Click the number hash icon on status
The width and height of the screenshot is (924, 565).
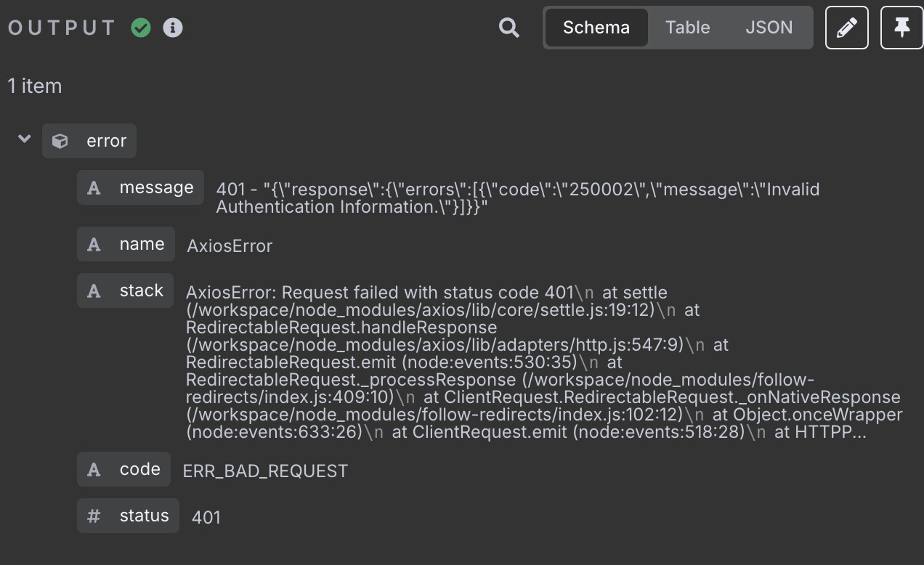(94, 516)
